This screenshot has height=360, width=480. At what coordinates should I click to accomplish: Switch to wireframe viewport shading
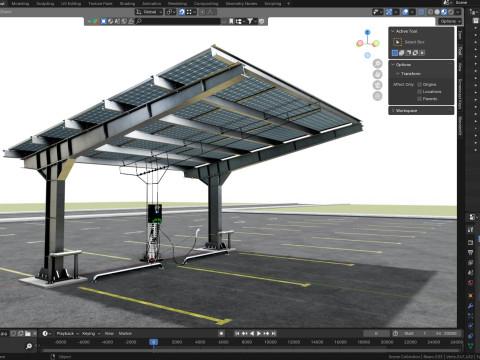coord(430,12)
